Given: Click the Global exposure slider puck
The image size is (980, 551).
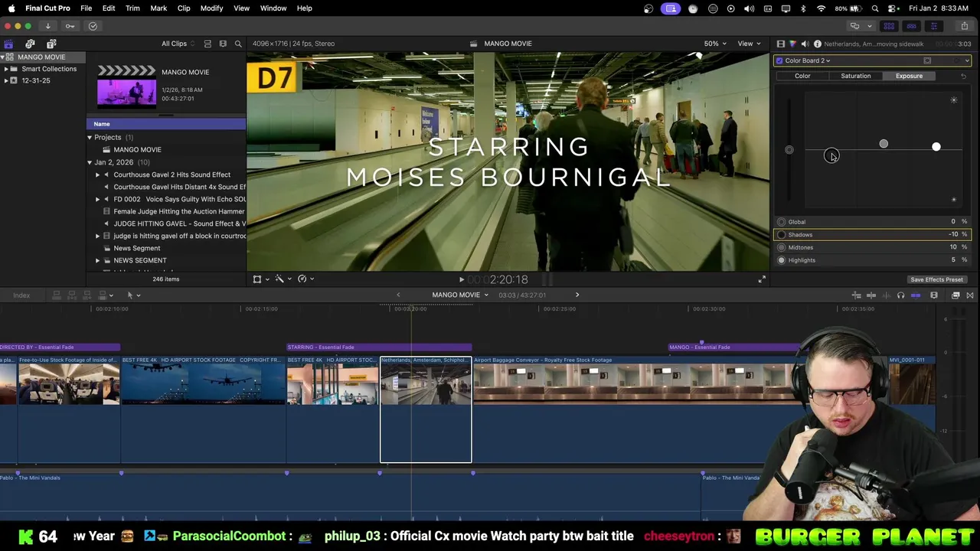Looking at the screenshot, I should pyautogui.click(x=789, y=150).
